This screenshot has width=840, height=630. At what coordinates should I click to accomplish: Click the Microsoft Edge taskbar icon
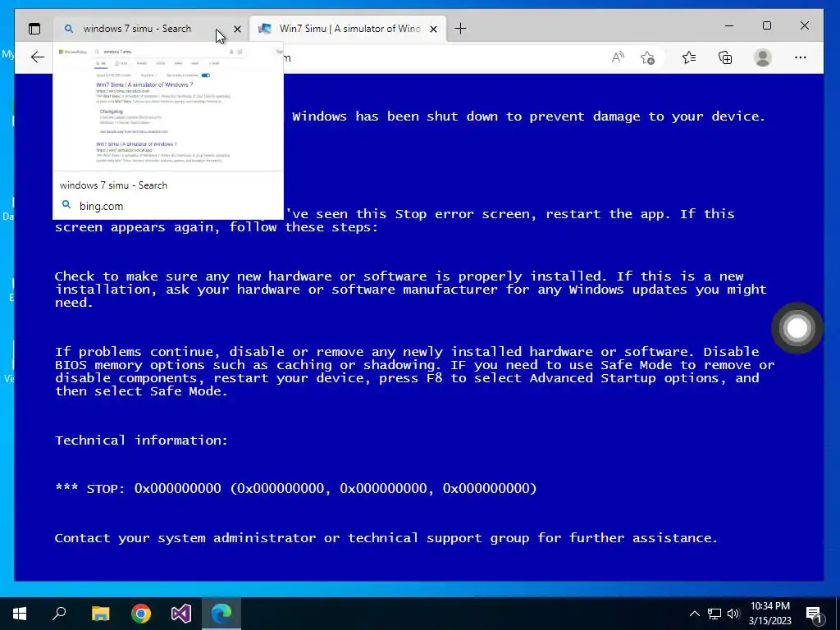pyautogui.click(x=221, y=614)
